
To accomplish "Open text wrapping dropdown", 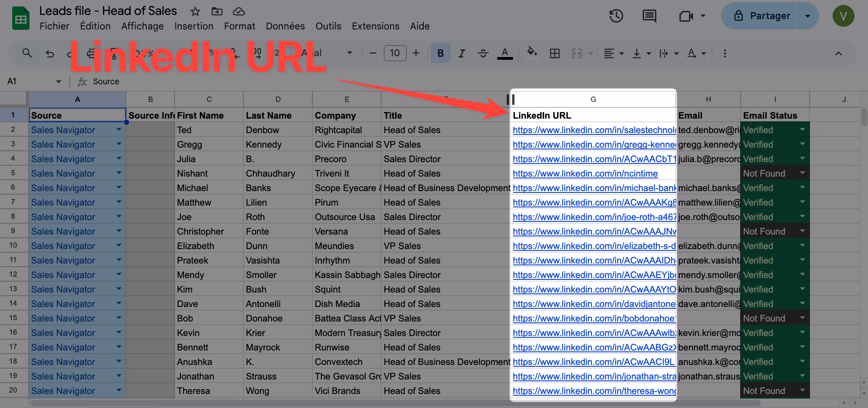I will point(669,53).
